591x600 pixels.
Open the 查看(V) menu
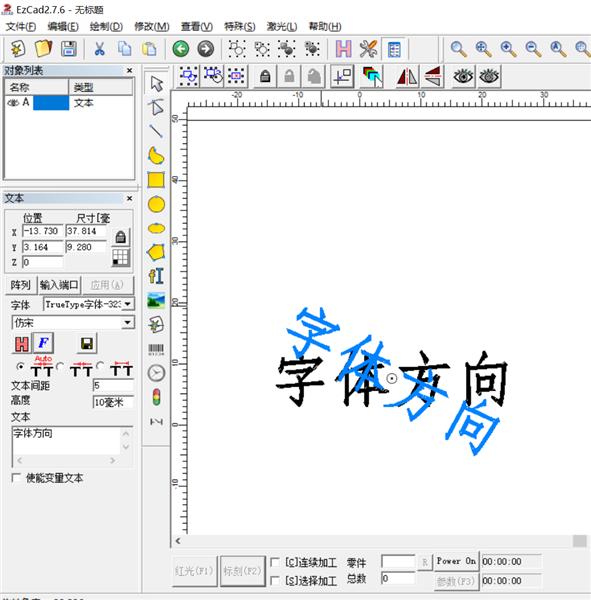pyautogui.click(x=197, y=27)
